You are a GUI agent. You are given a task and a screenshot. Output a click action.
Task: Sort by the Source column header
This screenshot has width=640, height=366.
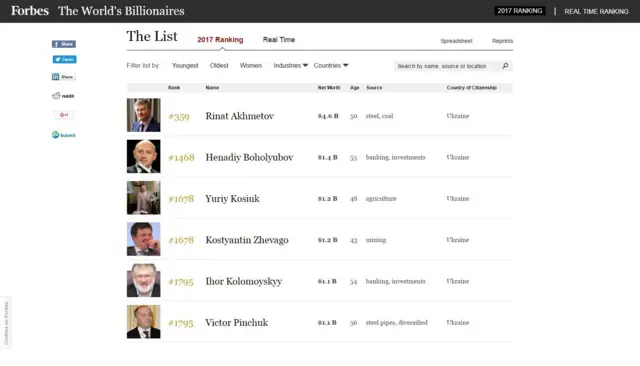pyautogui.click(x=374, y=88)
